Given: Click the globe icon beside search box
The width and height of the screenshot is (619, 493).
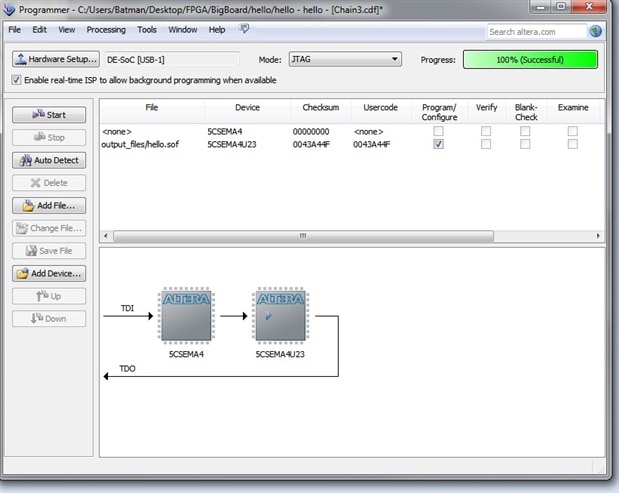Looking at the screenshot, I should coord(596,31).
